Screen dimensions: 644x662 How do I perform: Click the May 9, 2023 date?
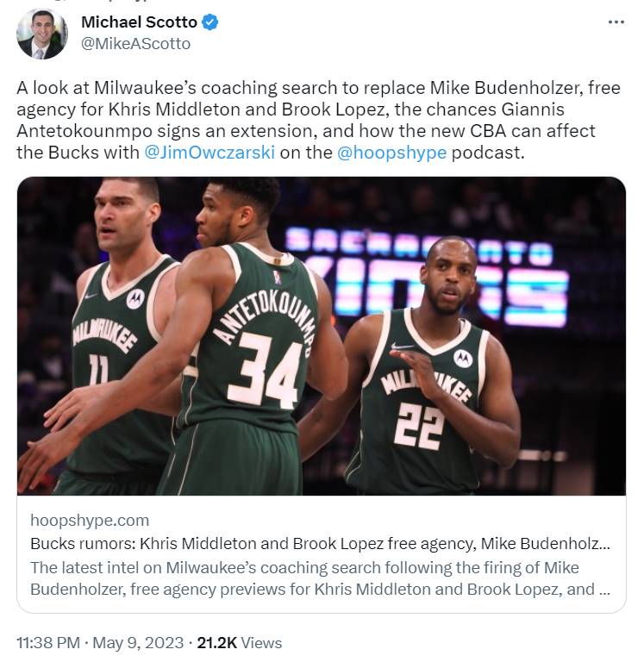click(138, 642)
